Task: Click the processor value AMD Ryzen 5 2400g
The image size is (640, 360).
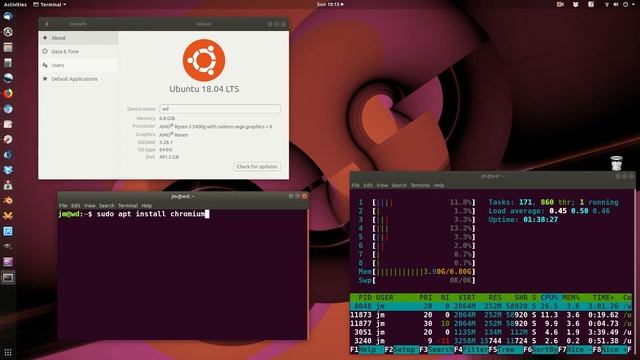Action: click(x=216, y=127)
